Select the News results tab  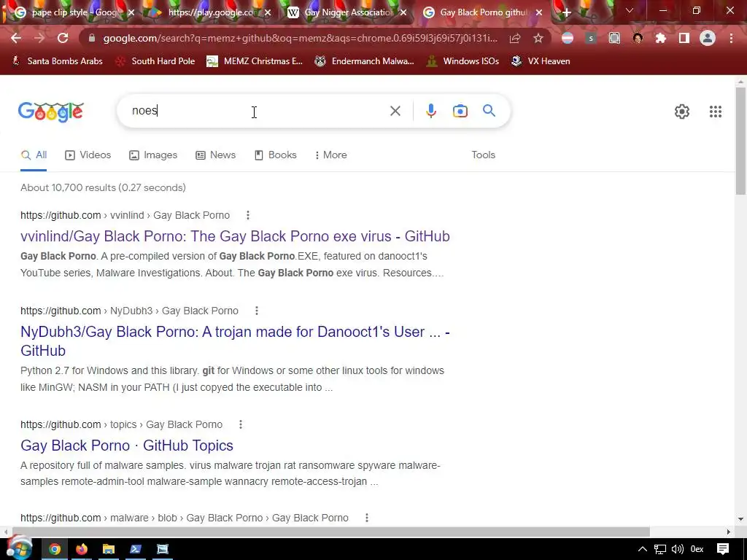tap(216, 155)
